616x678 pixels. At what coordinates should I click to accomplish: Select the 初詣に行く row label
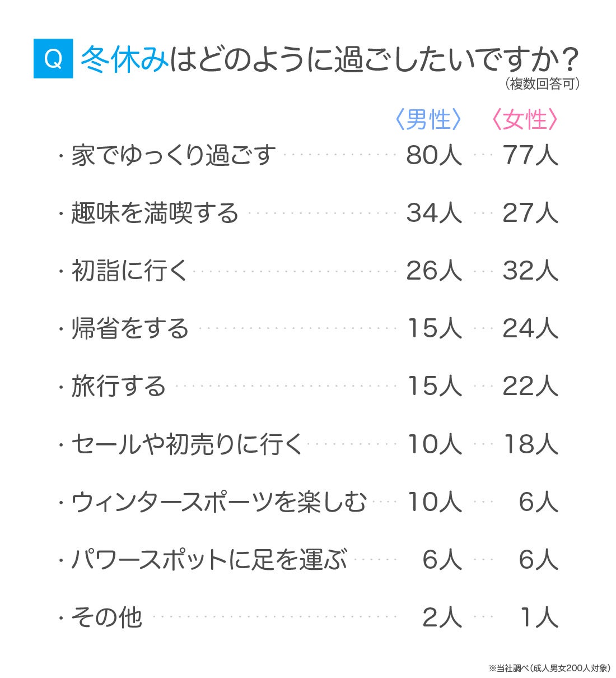(129, 271)
